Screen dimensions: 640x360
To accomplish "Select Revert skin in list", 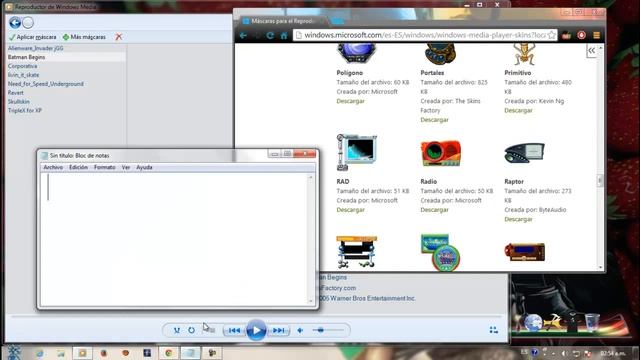I will [x=16, y=93].
